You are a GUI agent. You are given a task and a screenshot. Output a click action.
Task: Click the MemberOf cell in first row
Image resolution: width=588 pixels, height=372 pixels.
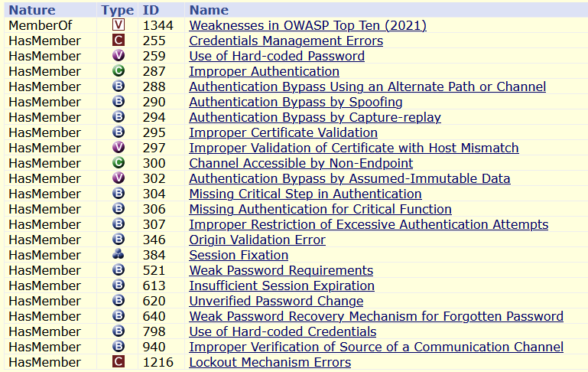(x=40, y=25)
